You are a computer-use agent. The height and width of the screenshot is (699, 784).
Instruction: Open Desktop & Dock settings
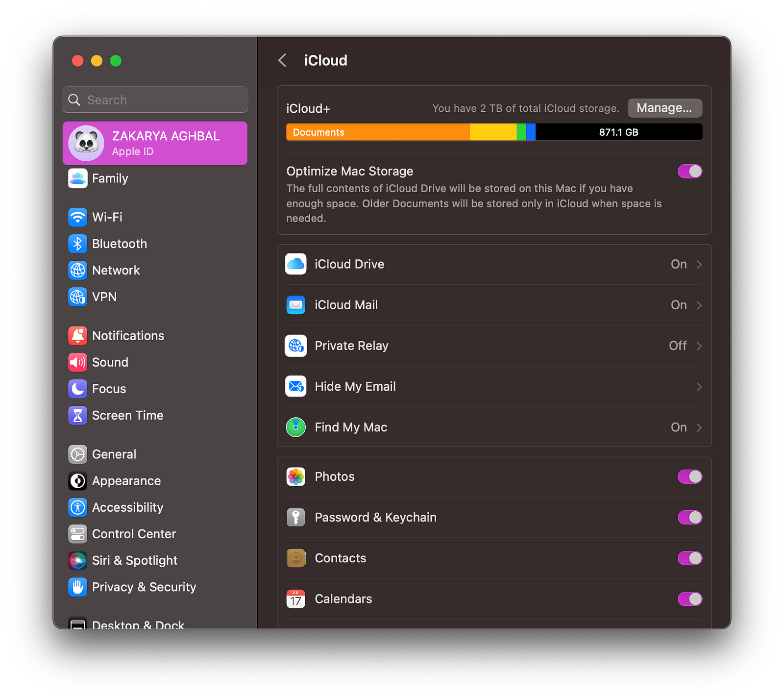[155, 623]
